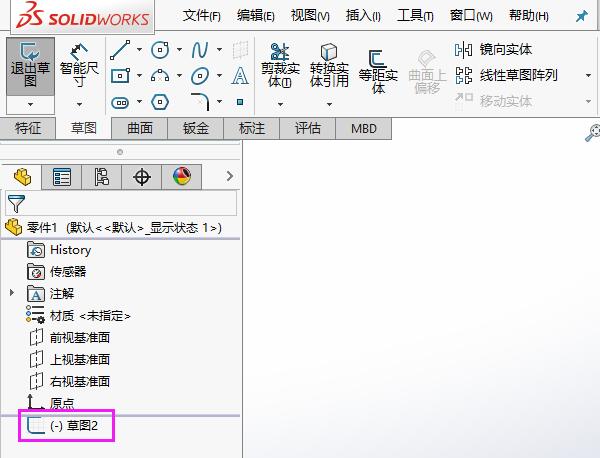Open the Ellipse tool dropdown arrow
Viewport: 600px width, 458px height.
219,75
